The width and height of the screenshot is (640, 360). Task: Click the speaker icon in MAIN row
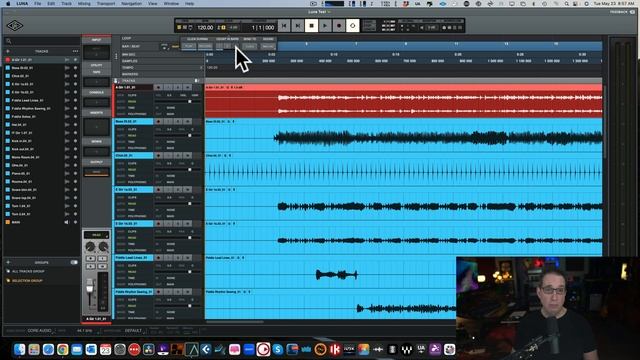pyautogui.click(x=67, y=222)
